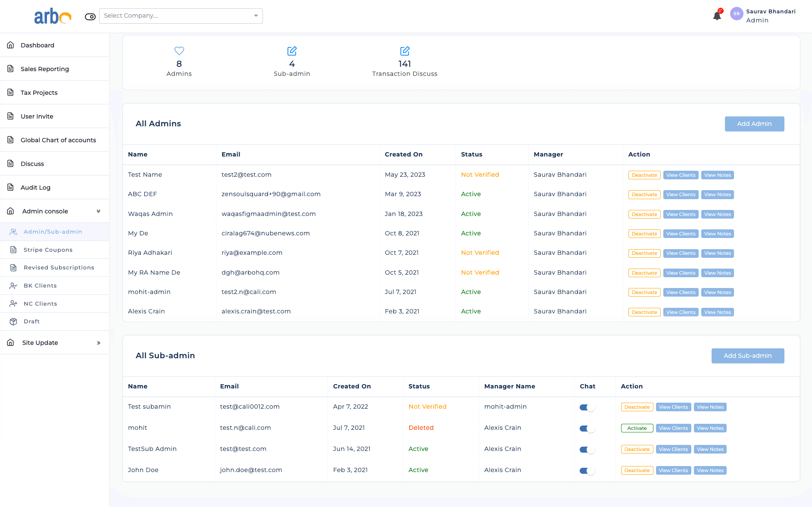Deactivate the My De admin

(644, 234)
